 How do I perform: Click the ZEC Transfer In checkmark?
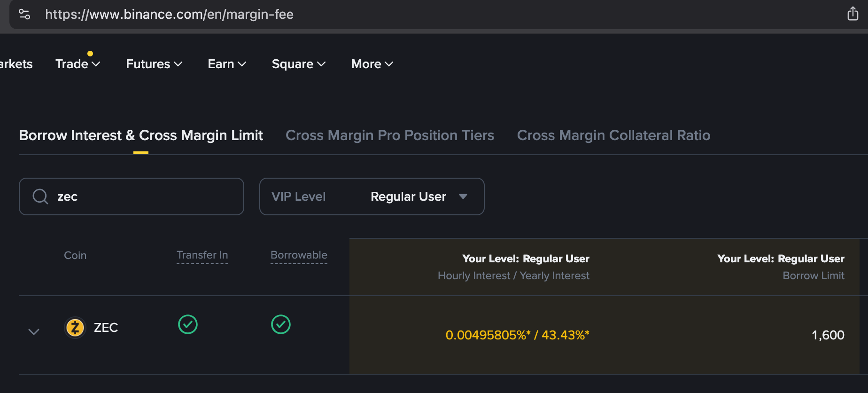(x=188, y=324)
